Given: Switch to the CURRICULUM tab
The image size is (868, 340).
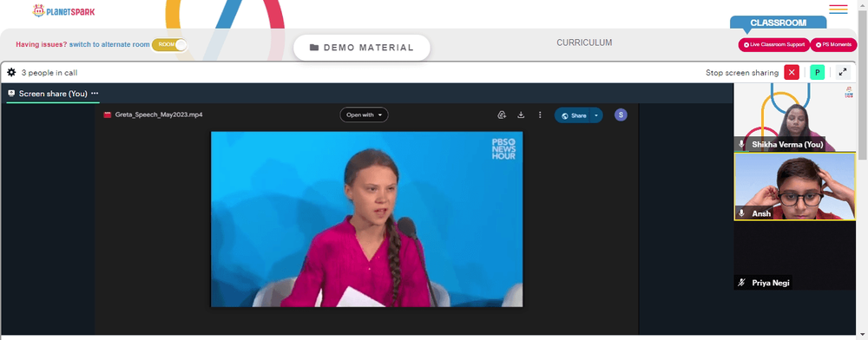Looking at the screenshot, I should (584, 42).
